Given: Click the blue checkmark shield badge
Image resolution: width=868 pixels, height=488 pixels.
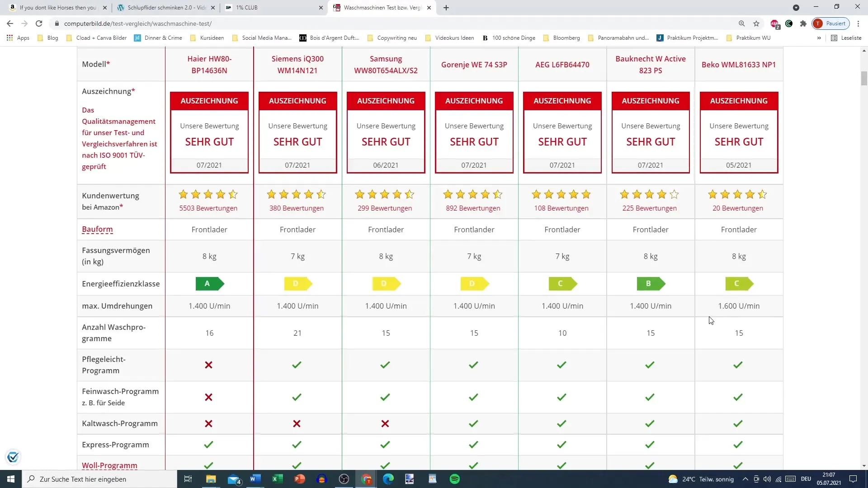Looking at the screenshot, I should click(13, 457).
